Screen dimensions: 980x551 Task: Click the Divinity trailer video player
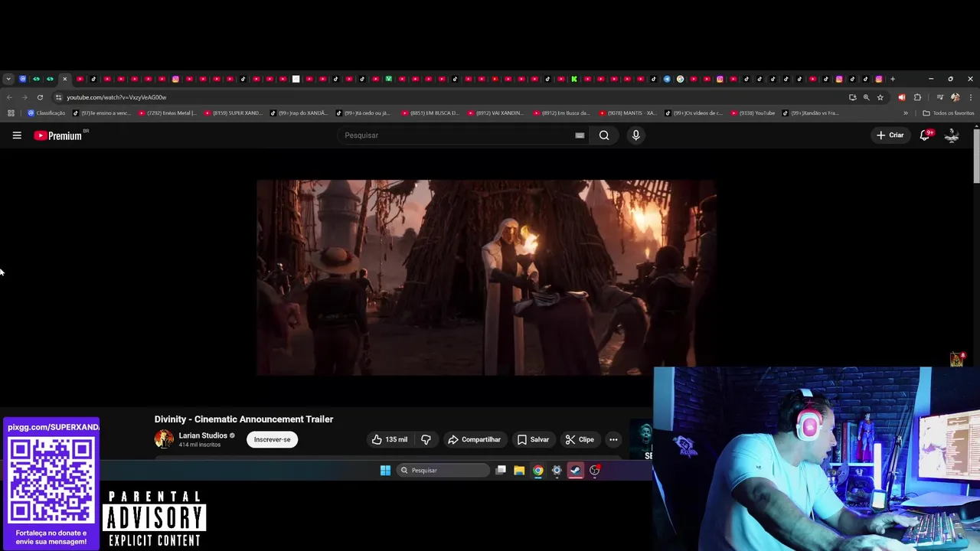point(486,277)
